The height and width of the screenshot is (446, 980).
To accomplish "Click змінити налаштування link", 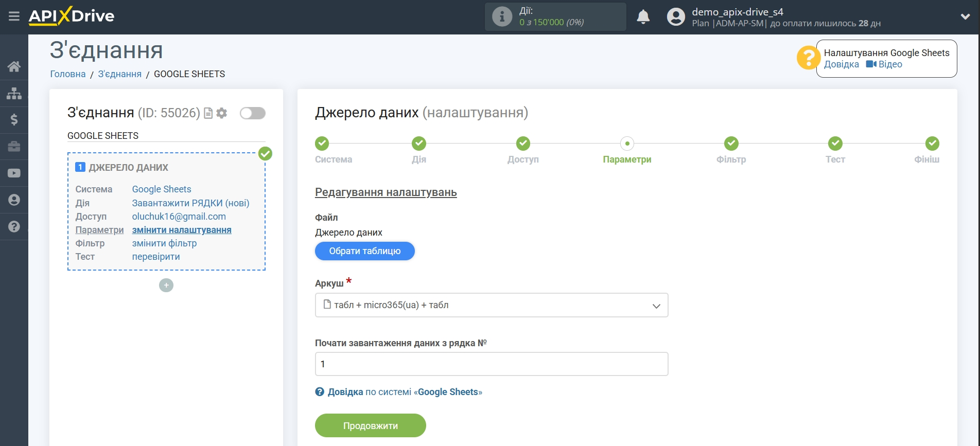I will click(182, 230).
